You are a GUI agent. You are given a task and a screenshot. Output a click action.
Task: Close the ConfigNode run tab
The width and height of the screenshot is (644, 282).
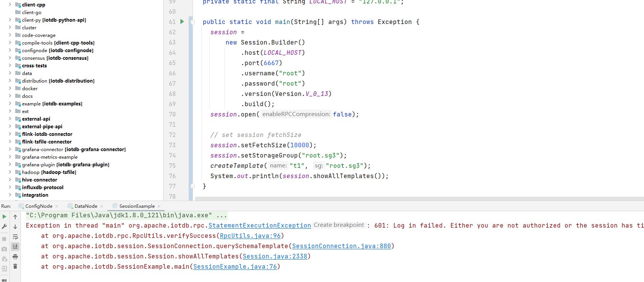pos(57,206)
